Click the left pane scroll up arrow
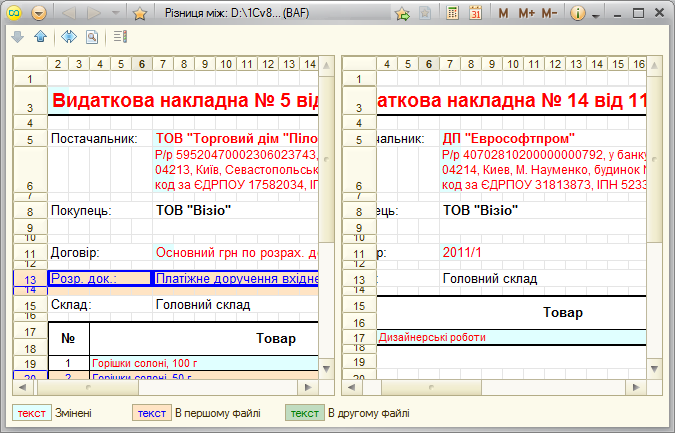The height and width of the screenshot is (433, 675). [x=326, y=65]
